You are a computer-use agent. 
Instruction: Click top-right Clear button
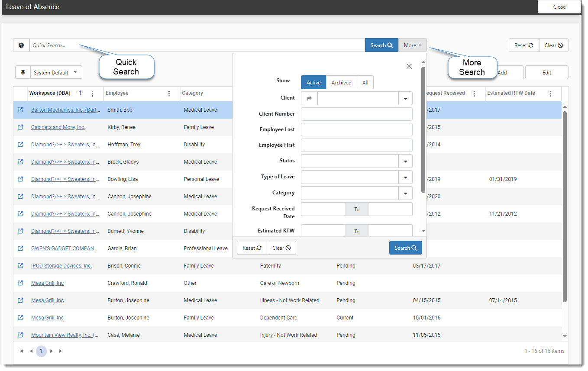(x=553, y=45)
